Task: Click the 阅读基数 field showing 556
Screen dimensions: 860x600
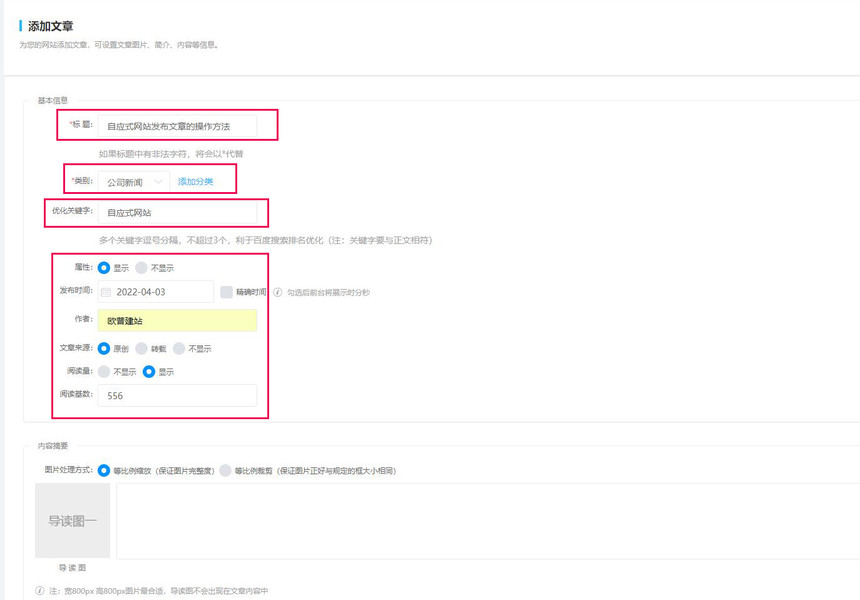Action: coord(177,395)
